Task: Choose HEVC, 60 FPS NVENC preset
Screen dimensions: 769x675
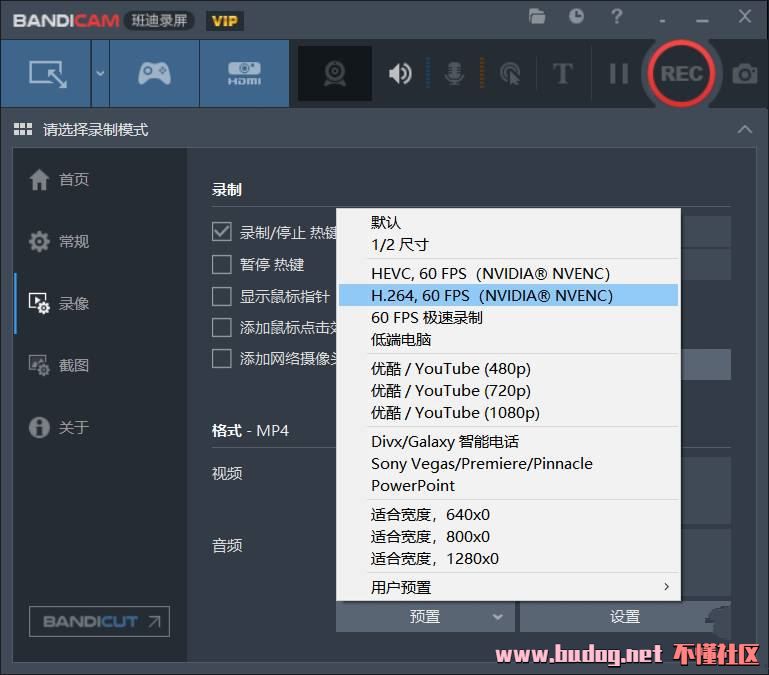Action: (508, 273)
